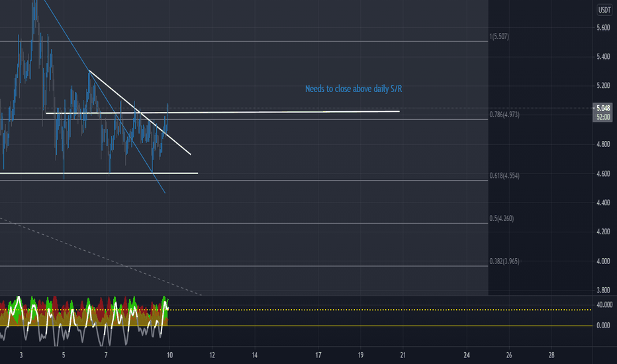The width and height of the screenshot is (617, 364).
Task: Click the current price tag 5.048
Action: (603, 109)
